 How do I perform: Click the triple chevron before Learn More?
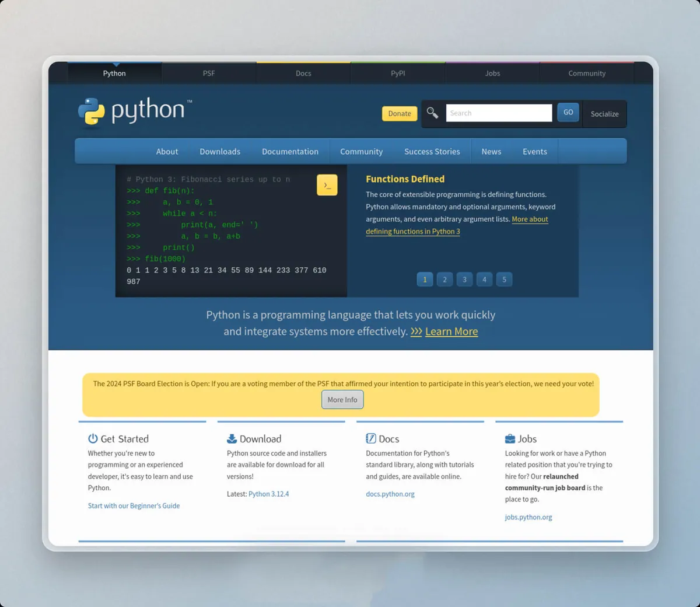(416, 332)
